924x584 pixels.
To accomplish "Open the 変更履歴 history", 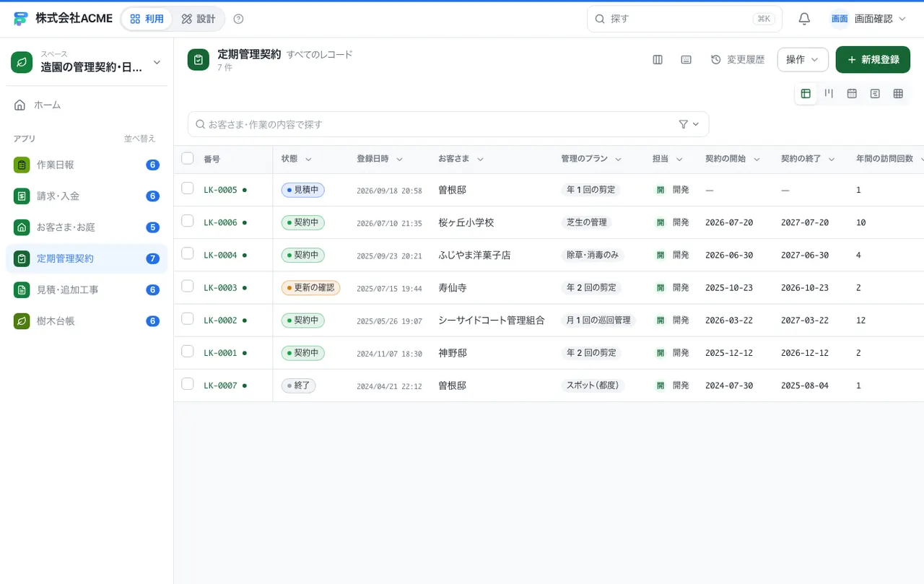I will point(738,60).
